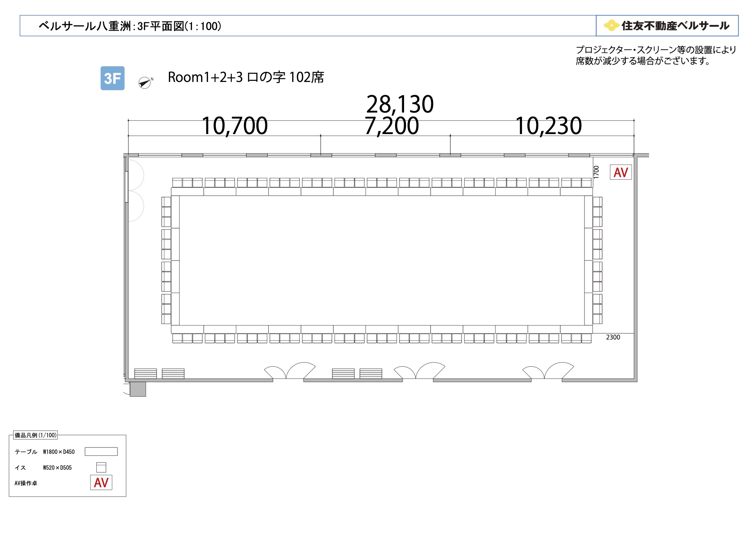Click the double door on the left wall
756x534 pixels.
[x=135, y=190]
